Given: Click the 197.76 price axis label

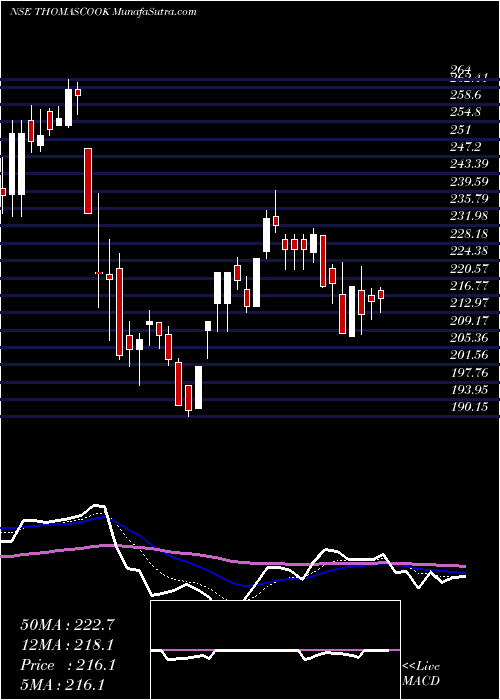Looking at the screenshot, I should coord(469,373).
